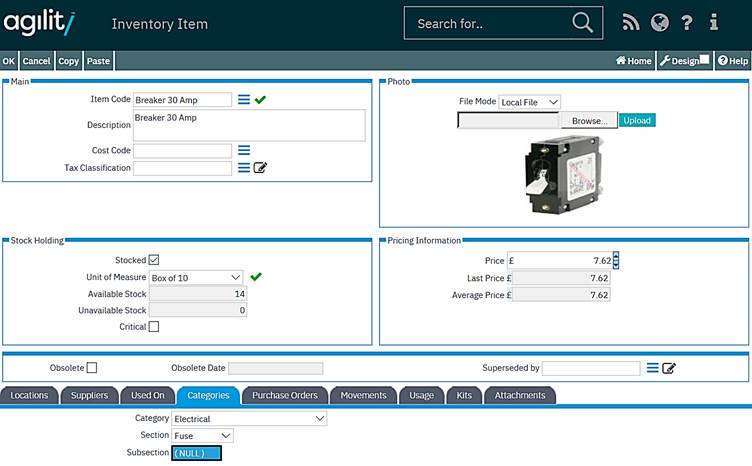Click the search magnifier icon
The height and width of the screenshot is (466, 752).
[x=582, y=23]
